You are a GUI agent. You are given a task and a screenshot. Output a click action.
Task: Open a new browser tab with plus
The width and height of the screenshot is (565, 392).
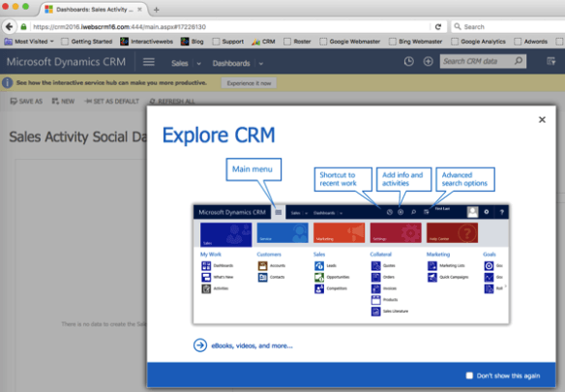157,10
